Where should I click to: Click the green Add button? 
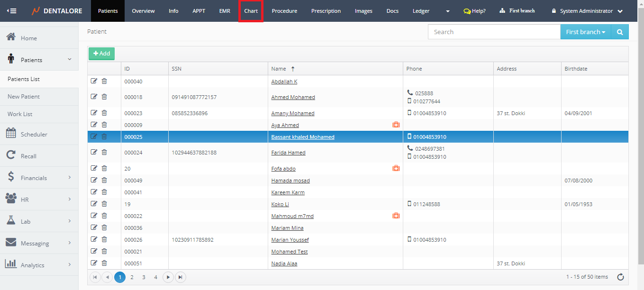coord(101,54)
